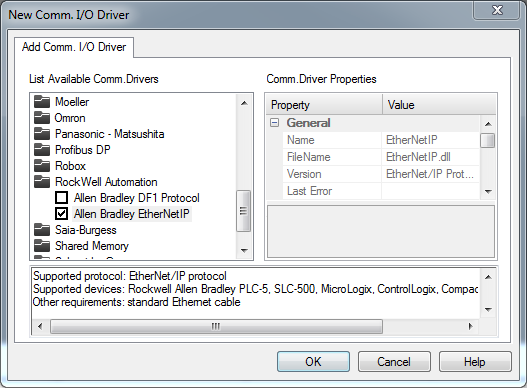Image resolution: width=527 pixels, height=388 pixels.
Task: Click the RockWell Automation folder icon
Action: pos(42,182)
